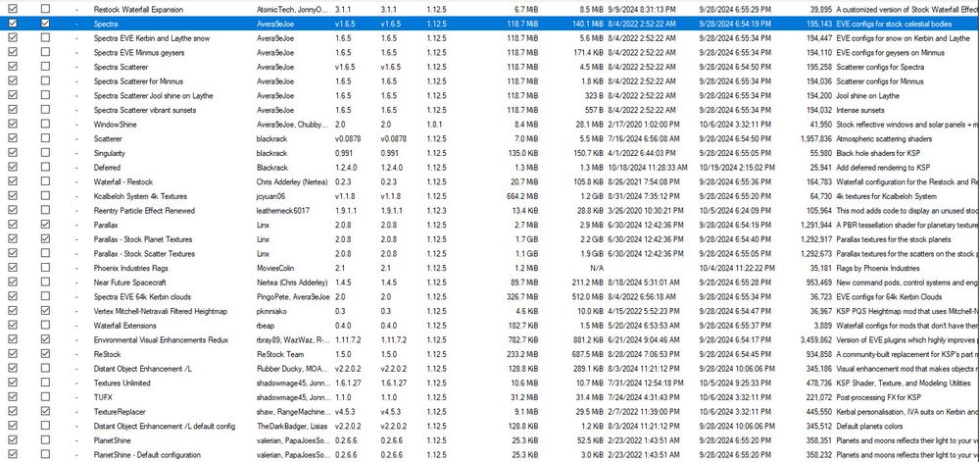Click author pkmniako

271,311
